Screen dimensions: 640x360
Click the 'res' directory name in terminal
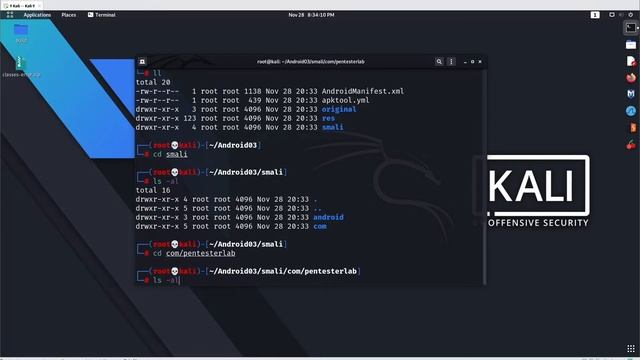point(328,118)
